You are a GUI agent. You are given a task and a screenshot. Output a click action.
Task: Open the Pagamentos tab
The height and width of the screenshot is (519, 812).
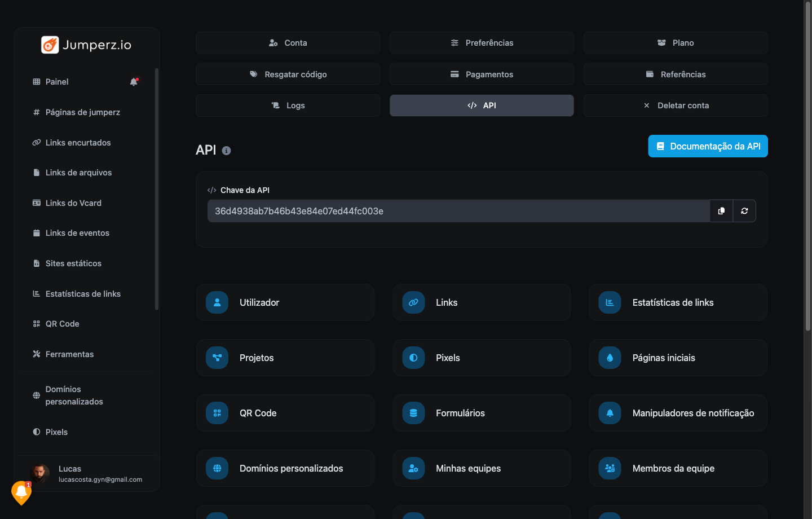pyautogui.click(x=482, y=74)
